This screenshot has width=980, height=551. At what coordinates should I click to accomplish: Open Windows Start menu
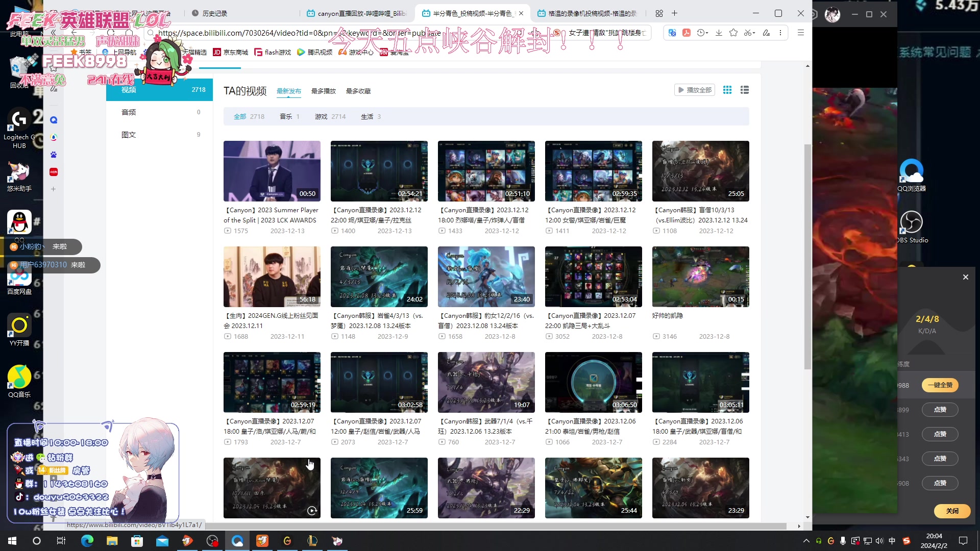point(12,541)
